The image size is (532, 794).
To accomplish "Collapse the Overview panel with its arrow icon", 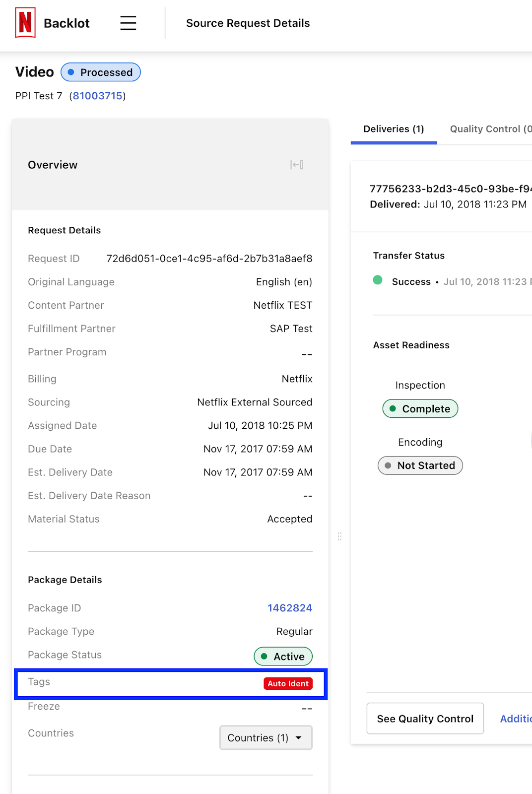I will coord(297,165).
